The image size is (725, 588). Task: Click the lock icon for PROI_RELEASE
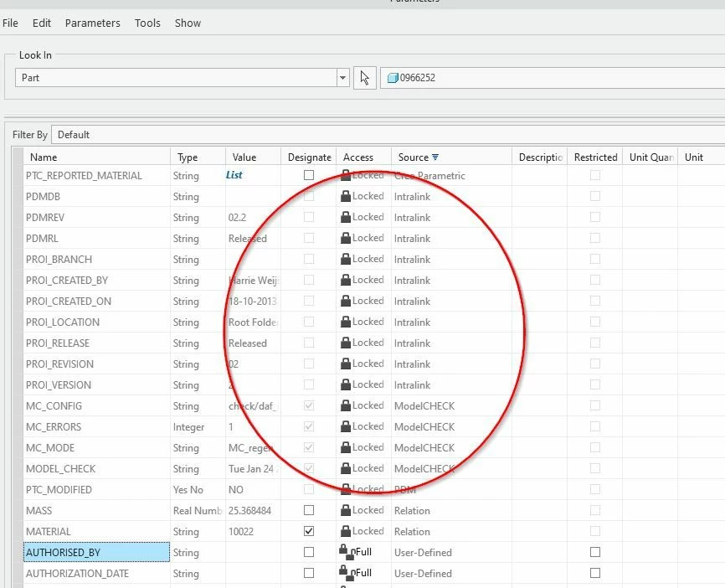pyautogui.click(x=346, y=343)
